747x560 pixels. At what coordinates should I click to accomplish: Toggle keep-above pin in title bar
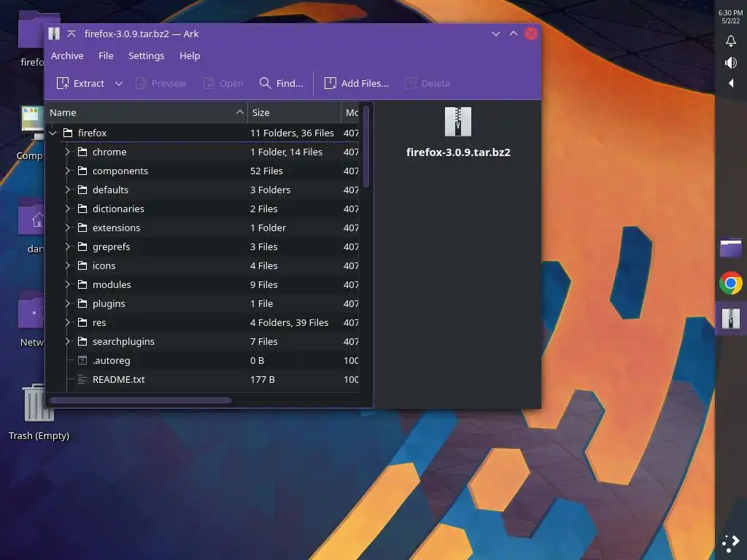[x=71, y=34]
